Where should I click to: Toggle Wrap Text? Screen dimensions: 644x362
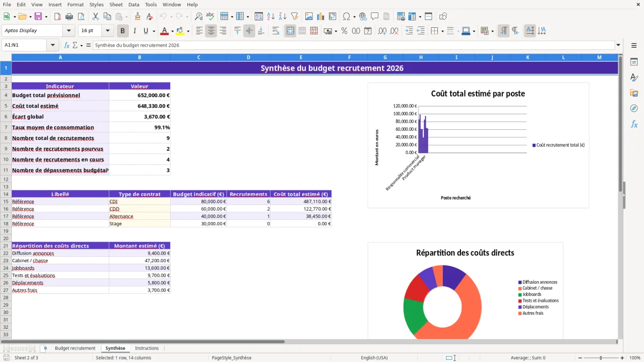tap(275, 31)
